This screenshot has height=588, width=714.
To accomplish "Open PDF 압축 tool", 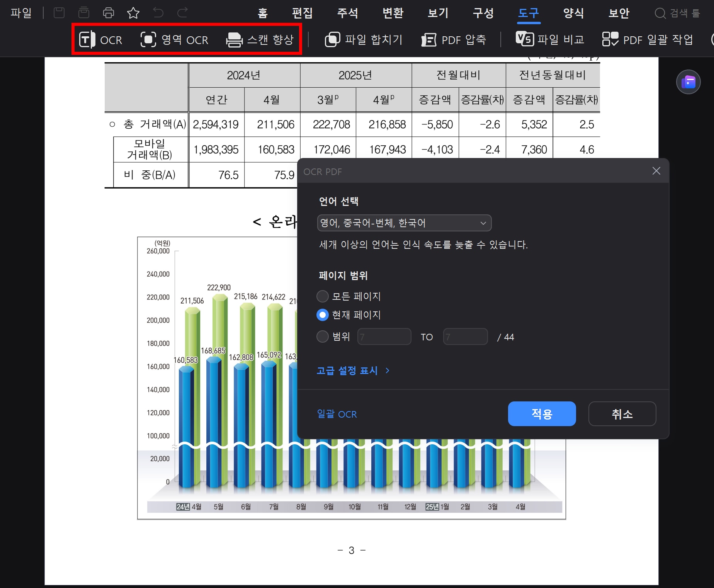I will pos(454,39).
